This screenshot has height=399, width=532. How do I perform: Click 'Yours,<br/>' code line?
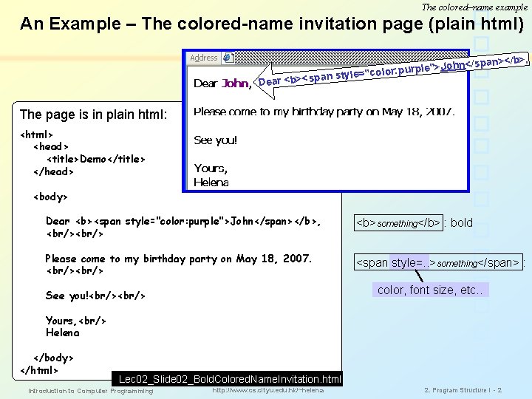tap(75, 321)
